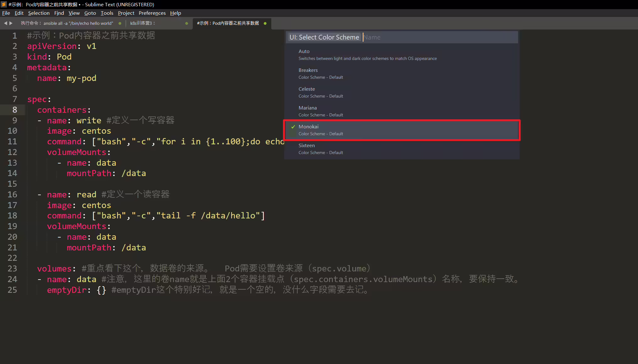638x364 pixels.
Task: Focus the color scheme Name search field
Action: pos(439,37)
